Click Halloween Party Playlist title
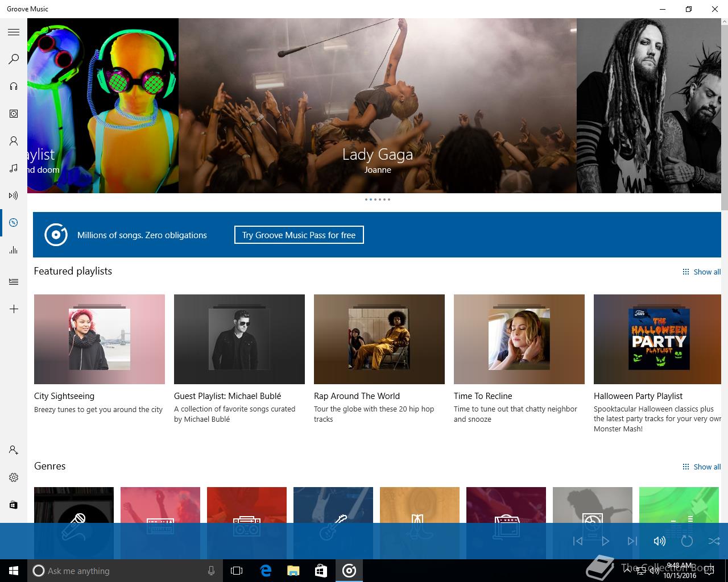 638,396
